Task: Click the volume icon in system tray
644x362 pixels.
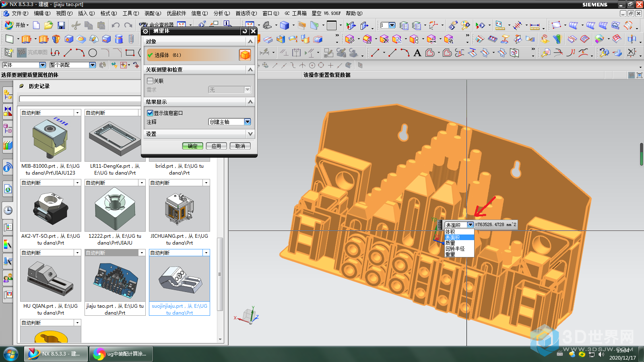Action: (x=601, y=354)
